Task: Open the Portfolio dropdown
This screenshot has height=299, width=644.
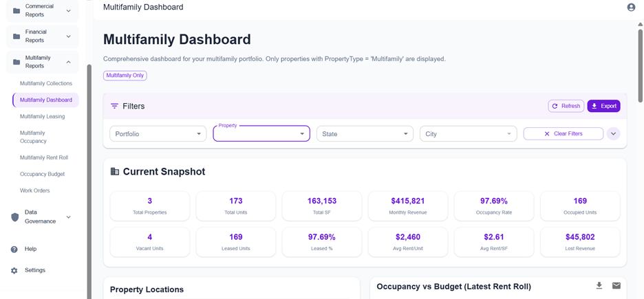Action: click(158, 134)
